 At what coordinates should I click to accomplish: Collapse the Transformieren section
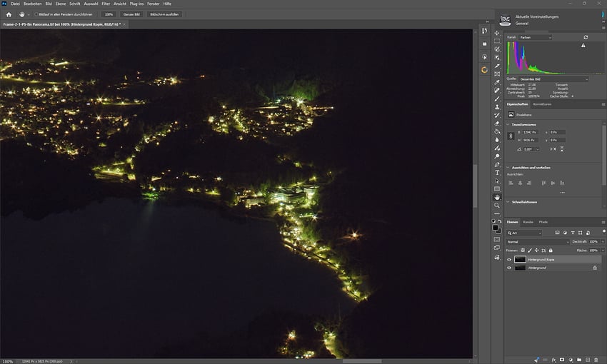click(x=508, y=125)
